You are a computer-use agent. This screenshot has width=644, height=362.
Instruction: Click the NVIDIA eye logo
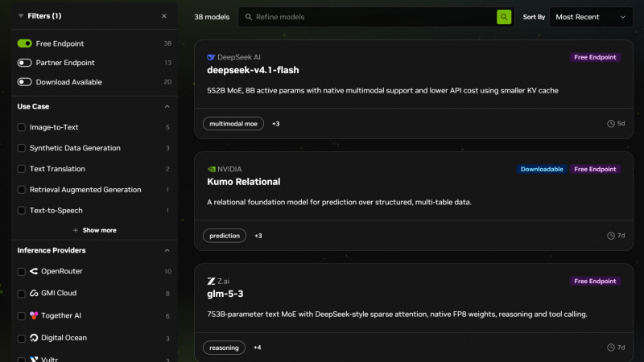click(212, 169)
